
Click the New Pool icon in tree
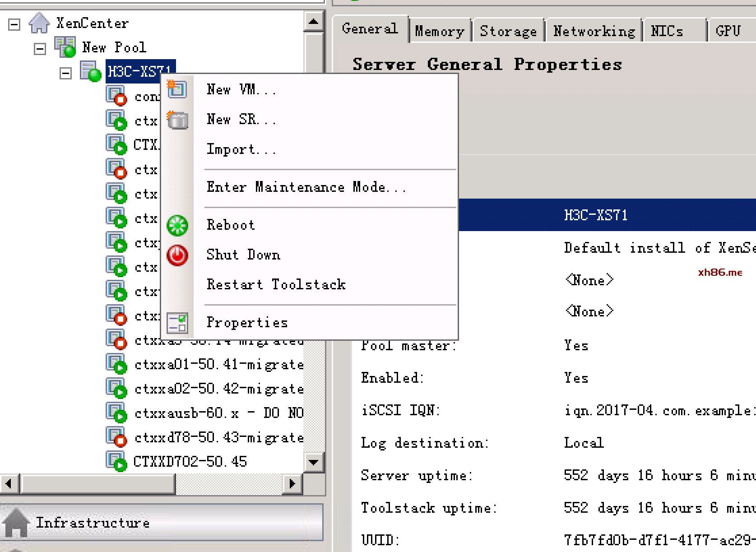(65, 47)
